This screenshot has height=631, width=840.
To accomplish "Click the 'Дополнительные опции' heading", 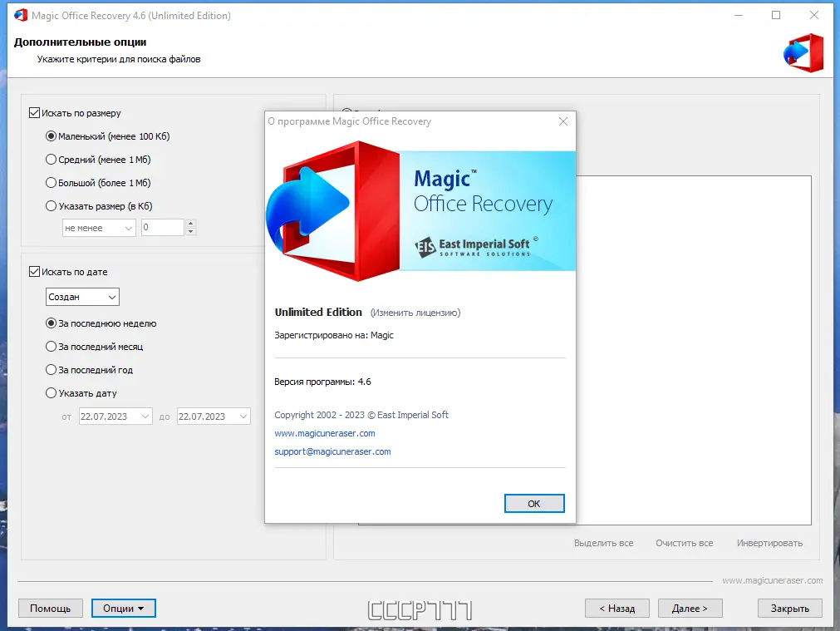I will [80, 42].
